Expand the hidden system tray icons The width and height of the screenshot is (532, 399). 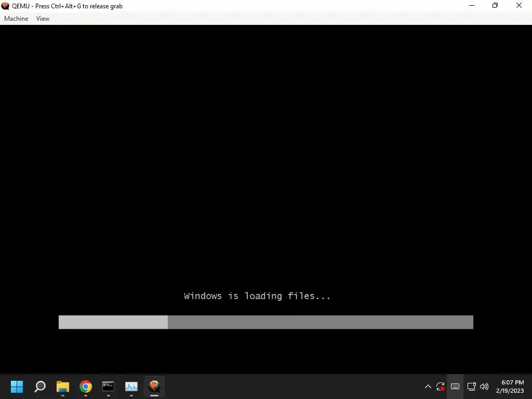pos(428,387)
